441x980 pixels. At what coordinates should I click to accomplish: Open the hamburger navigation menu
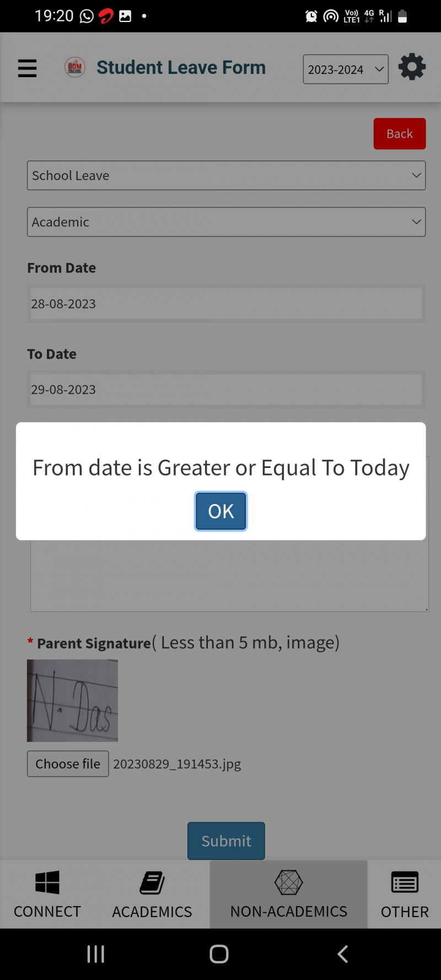point(27,68)
